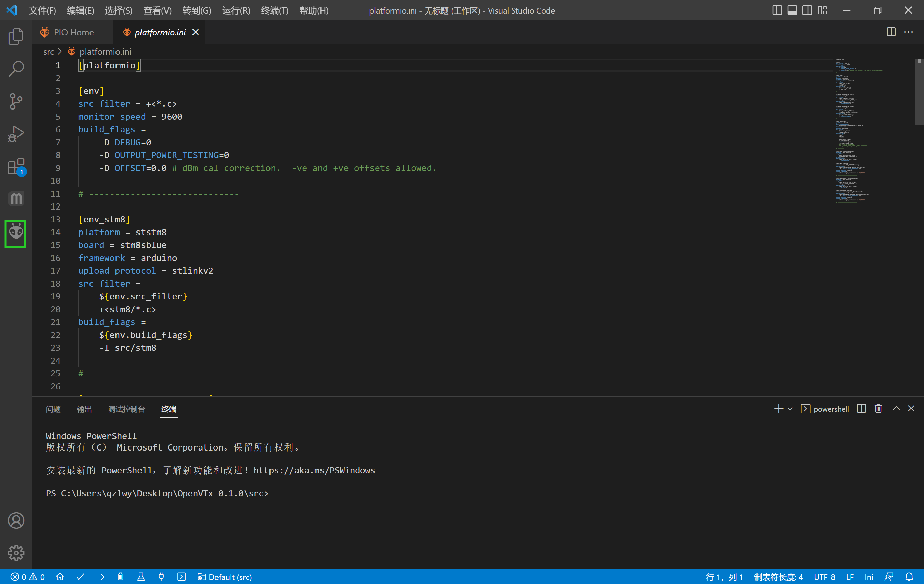
Task: Toggle primary side bar layout button
Action: pos(777,10)
